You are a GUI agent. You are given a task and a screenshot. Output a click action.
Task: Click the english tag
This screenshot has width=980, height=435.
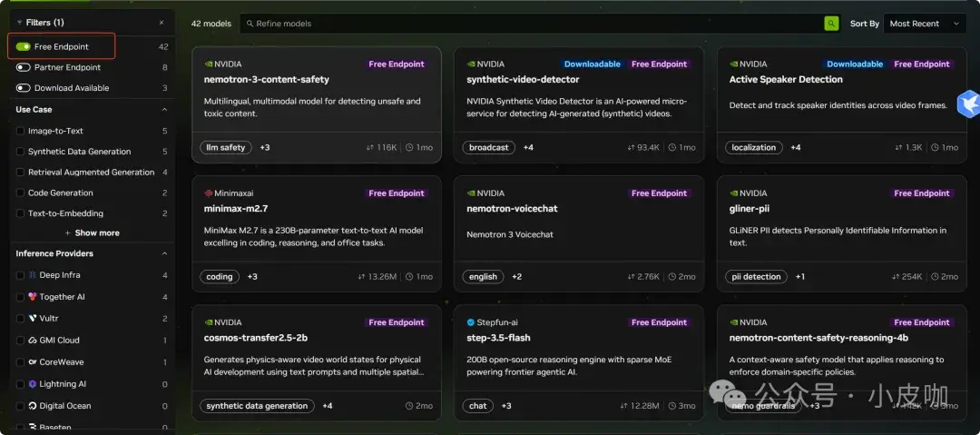483,277
